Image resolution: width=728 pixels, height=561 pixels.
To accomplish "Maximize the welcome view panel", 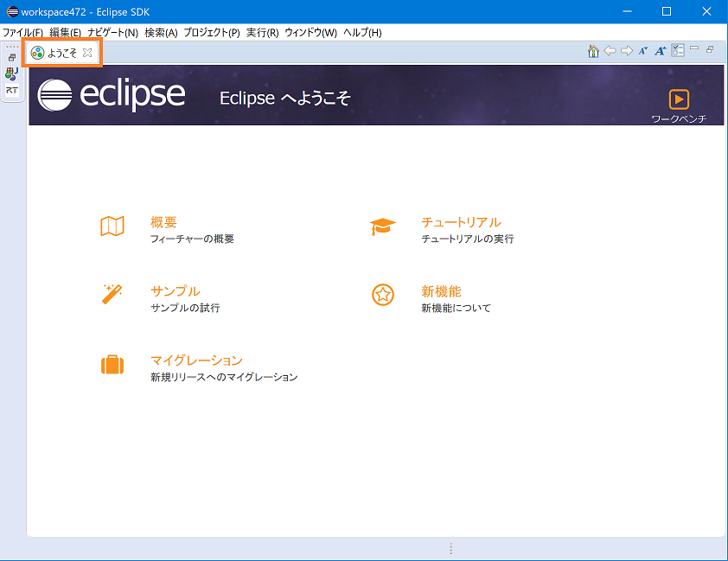I will pyautogui.click(x=710, y=49).
